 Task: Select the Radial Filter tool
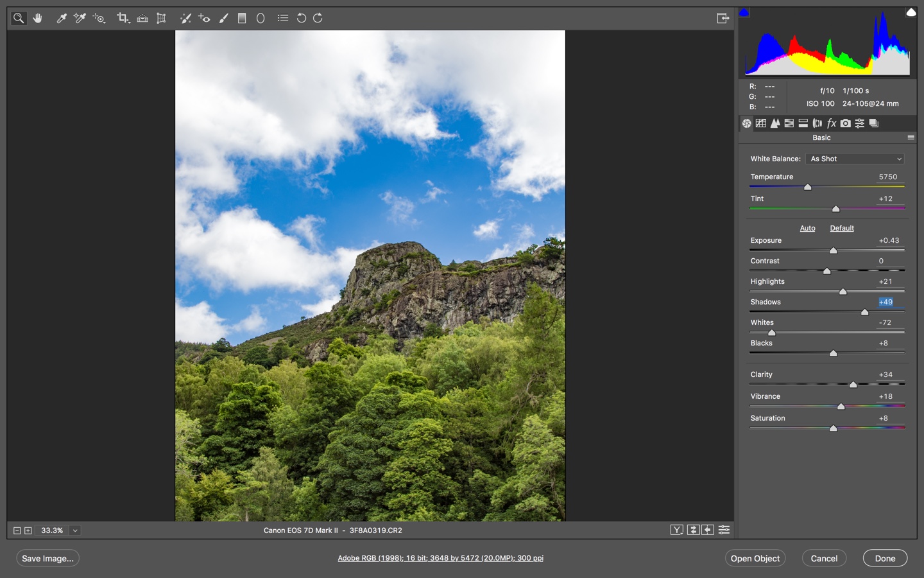click(261, 18)
